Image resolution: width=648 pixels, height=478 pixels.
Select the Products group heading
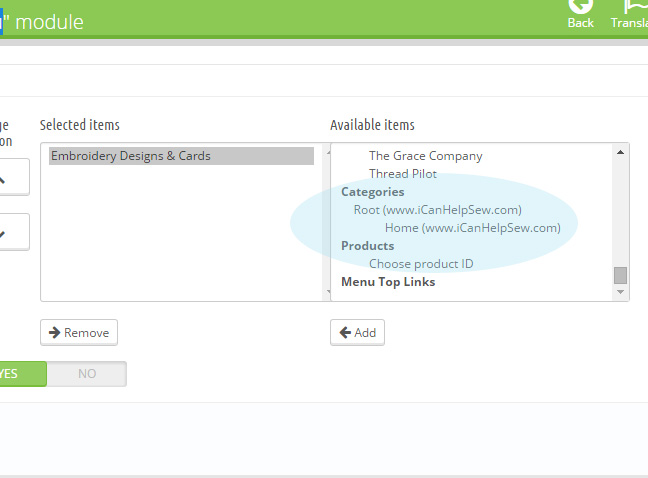point(367,246)
